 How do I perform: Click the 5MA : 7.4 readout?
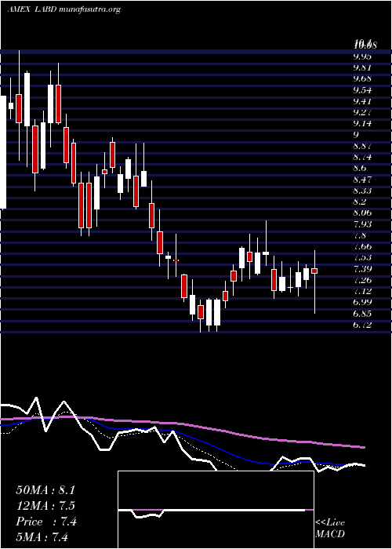point(42,537)
